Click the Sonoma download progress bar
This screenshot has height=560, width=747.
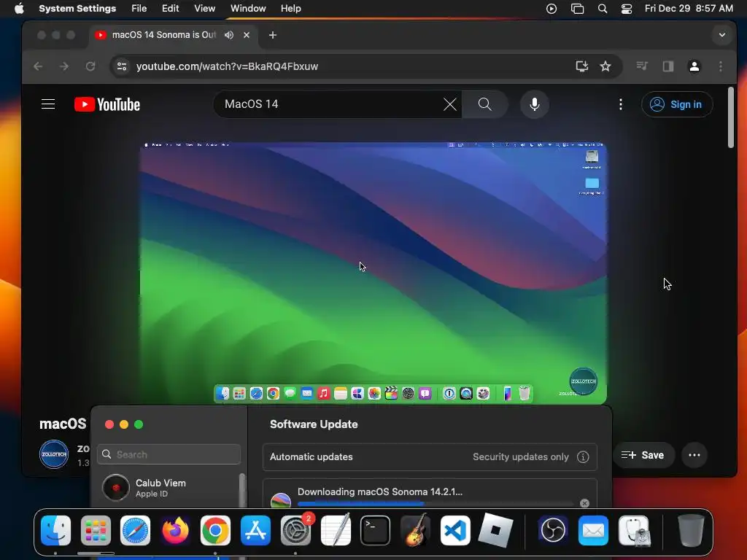(x=436, y=503)
